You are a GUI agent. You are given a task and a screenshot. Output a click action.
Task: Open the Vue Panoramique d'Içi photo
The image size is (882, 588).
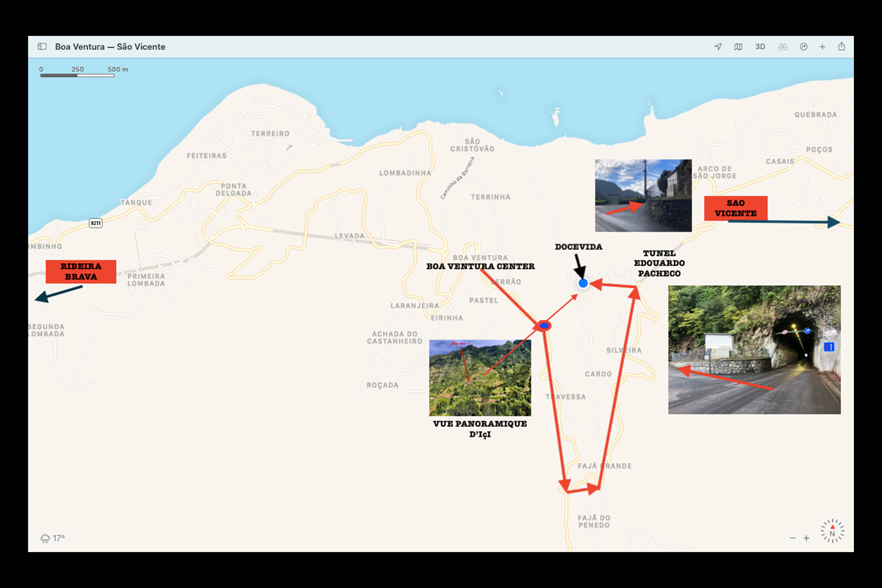click(480, 376)
